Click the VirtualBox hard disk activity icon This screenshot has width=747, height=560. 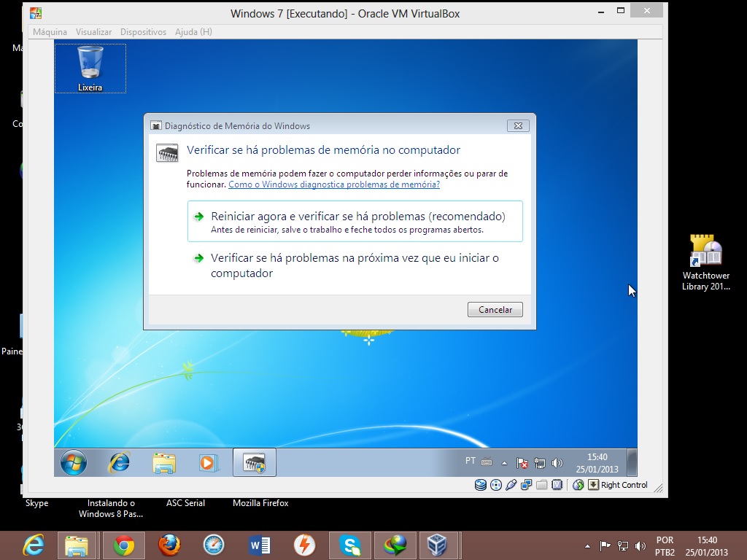[481, 485]
